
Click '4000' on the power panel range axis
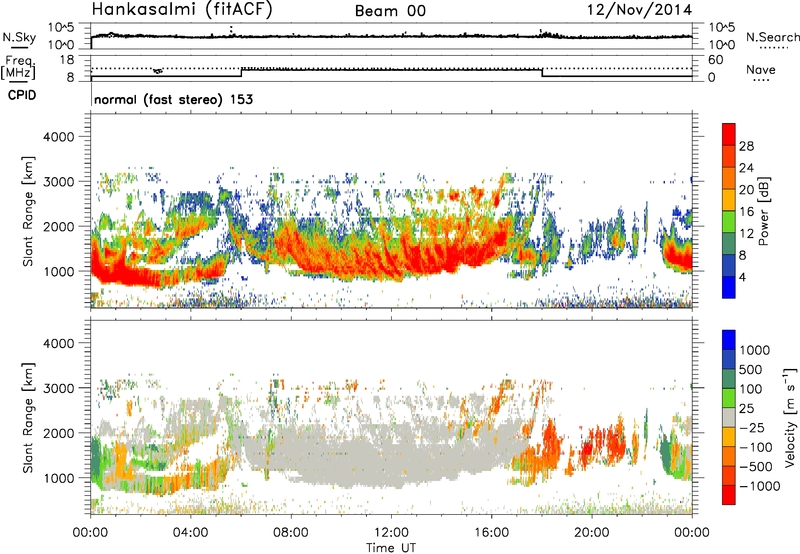(x=58, y=137)
